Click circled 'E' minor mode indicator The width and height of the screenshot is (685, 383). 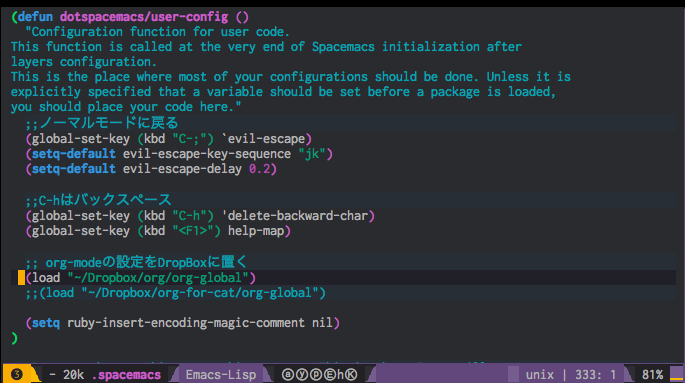[x=329, y=375]
